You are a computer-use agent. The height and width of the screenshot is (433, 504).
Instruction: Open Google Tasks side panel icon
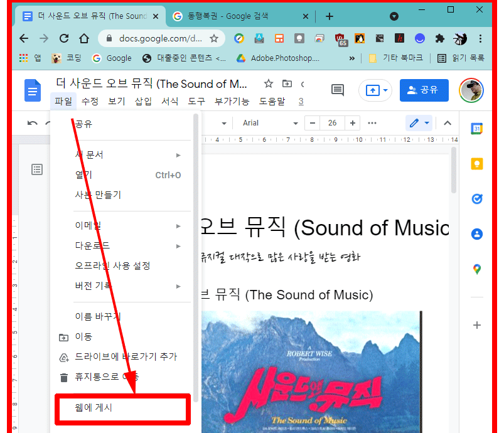click(476, 199)
